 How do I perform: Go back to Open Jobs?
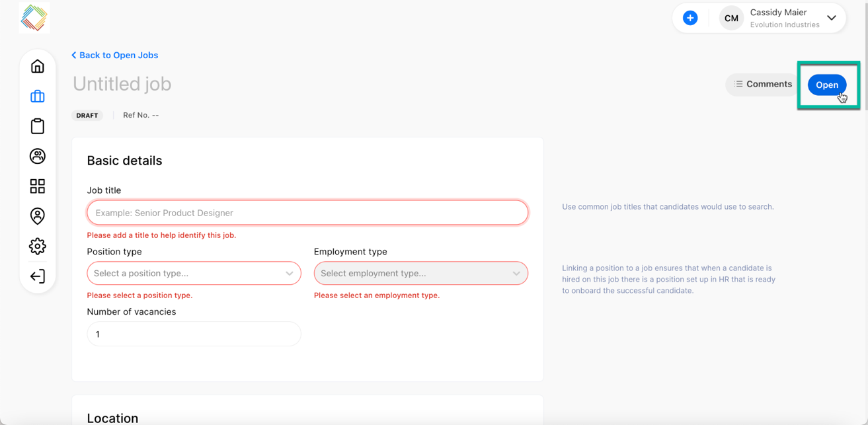point(114,55)
